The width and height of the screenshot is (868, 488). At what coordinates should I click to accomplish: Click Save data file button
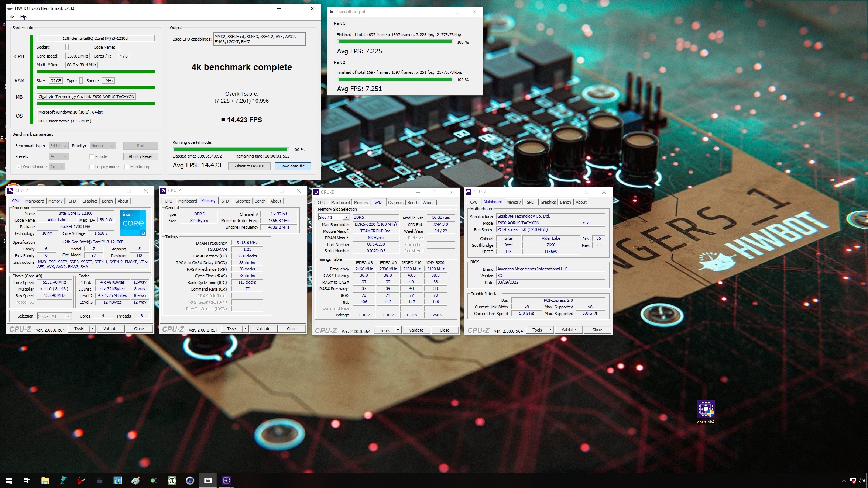coord(292,166)
